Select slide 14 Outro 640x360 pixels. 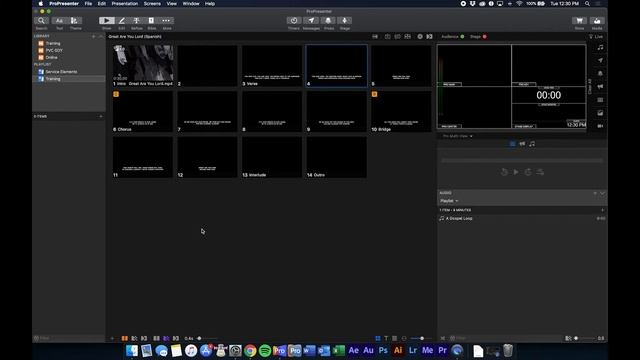(337, 157)
